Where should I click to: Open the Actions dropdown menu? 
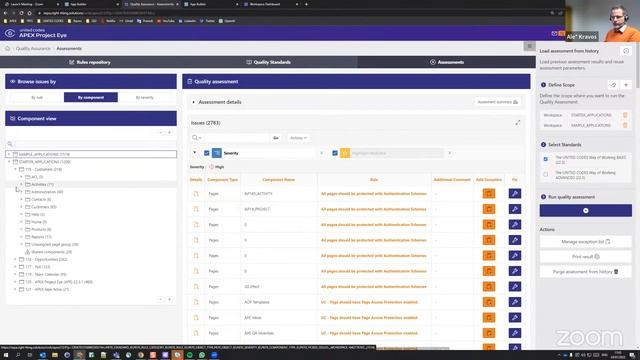click(x=298, y=138)
